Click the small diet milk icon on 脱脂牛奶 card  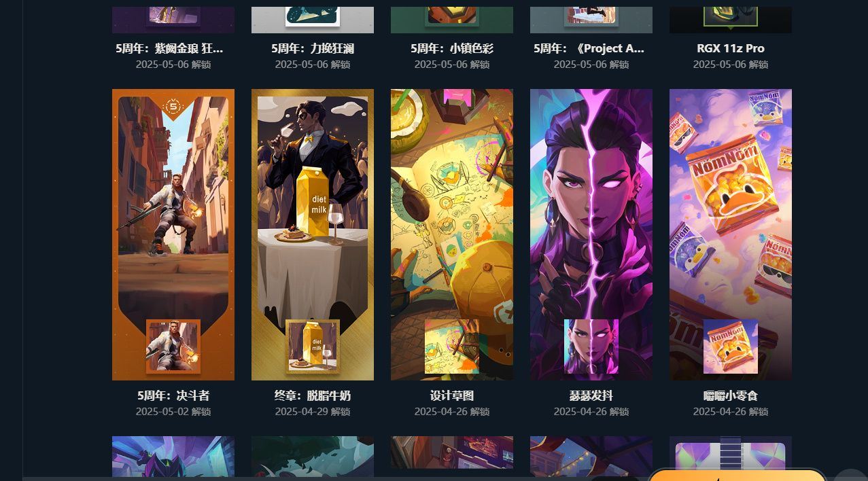(x=313, y=346)
